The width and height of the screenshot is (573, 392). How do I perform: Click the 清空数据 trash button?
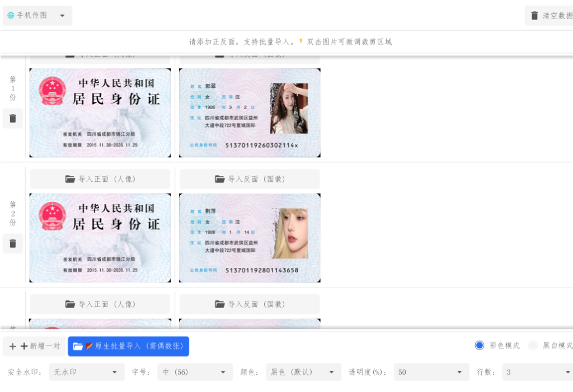pyautogui.click(x=549, y=15)
